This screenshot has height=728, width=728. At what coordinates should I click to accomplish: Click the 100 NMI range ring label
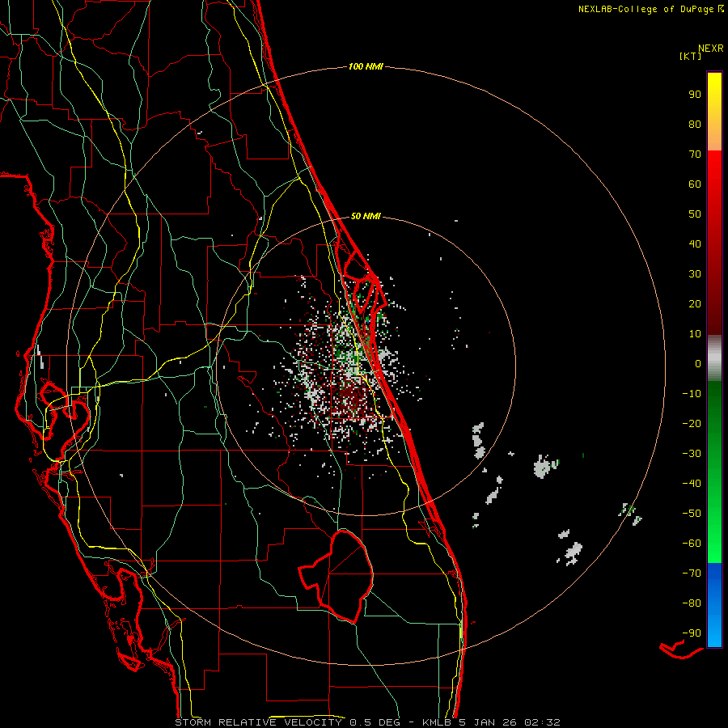point(366,66)
